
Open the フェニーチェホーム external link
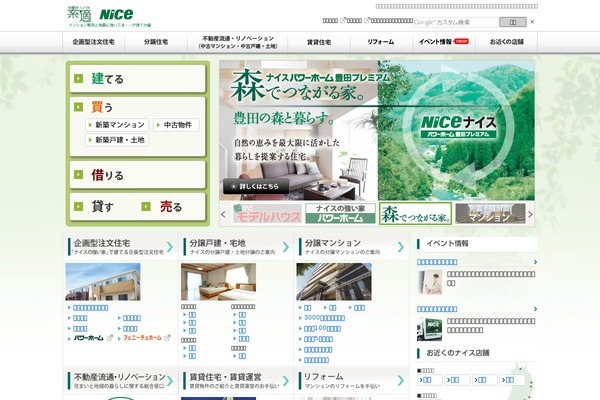pos(142,338)
